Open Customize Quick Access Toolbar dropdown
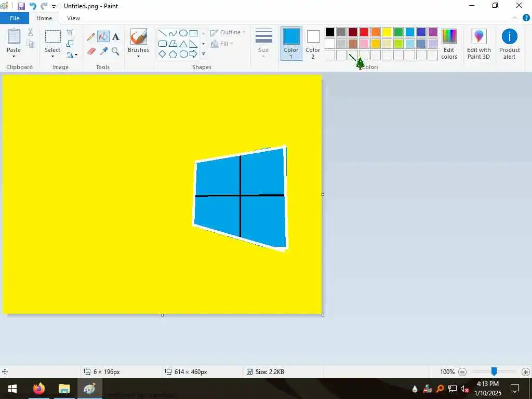The image size is (532, 399). click(x=54, y=6)
